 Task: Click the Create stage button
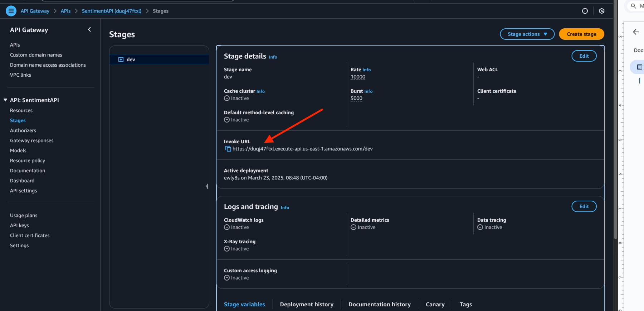[581, 34]
